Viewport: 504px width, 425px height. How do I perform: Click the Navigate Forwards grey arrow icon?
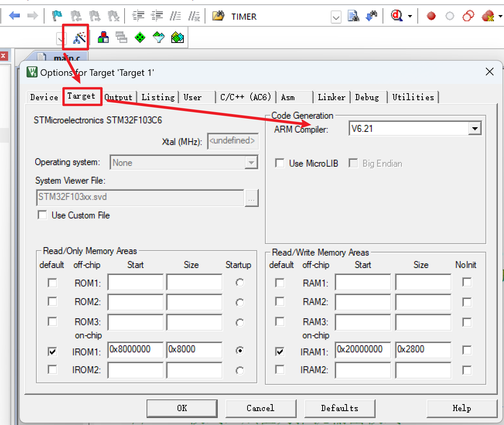33,16
